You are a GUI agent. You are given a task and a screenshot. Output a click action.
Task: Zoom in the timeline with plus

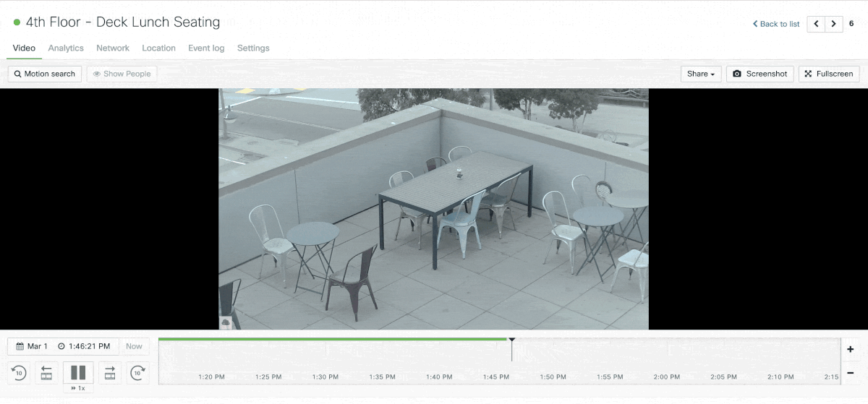(850, 349)
